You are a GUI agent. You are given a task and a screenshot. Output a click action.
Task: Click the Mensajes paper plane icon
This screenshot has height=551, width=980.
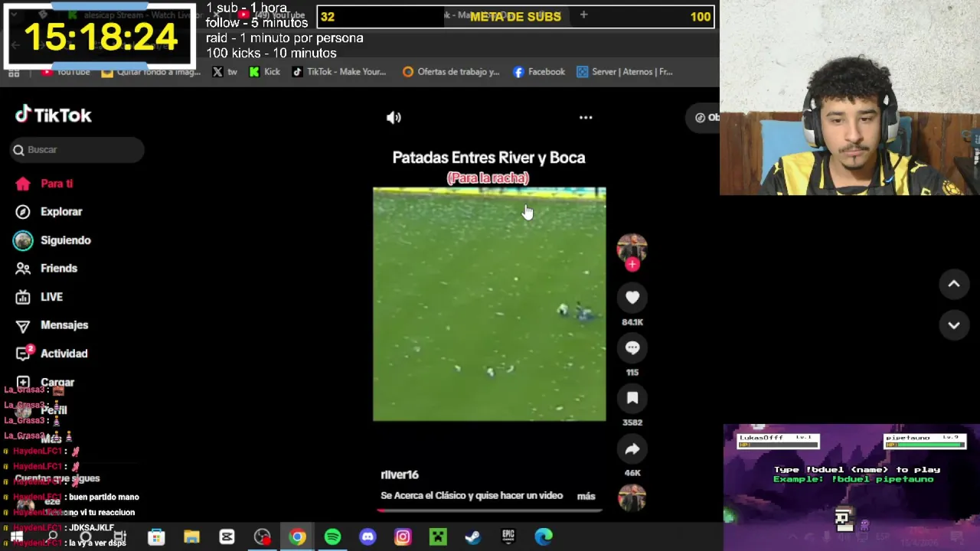pos(23,325)
